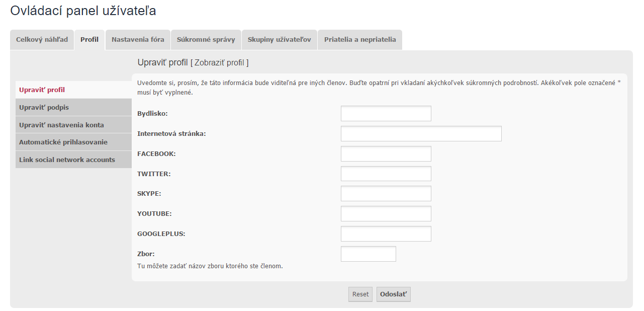Click the Zobraziť profil link
This screenshot has height=311, width=644.
(x=219, y=63)
